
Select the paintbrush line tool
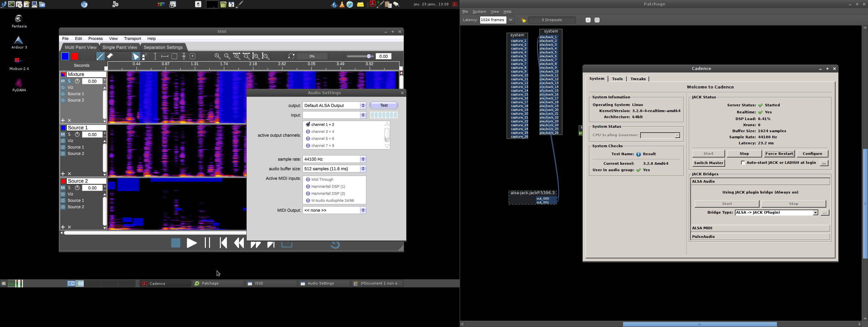tap(100, 56)
